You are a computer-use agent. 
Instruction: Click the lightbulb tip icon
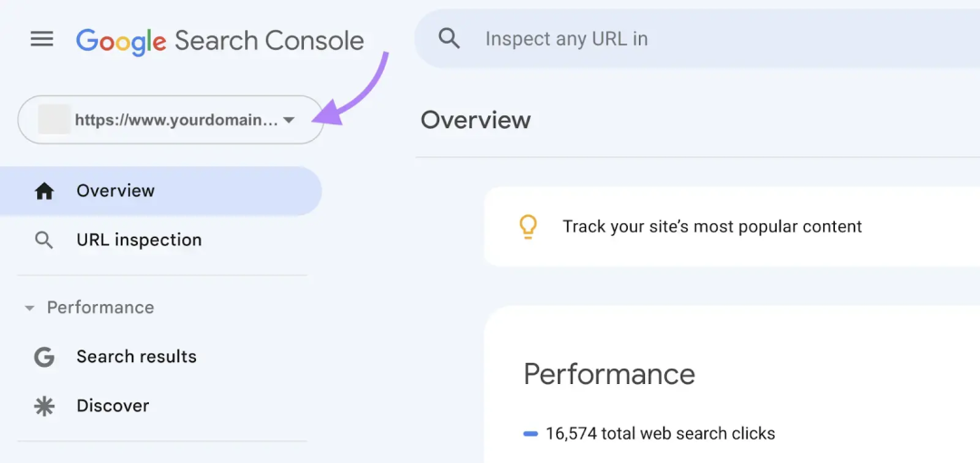click(x=529, y=226)
